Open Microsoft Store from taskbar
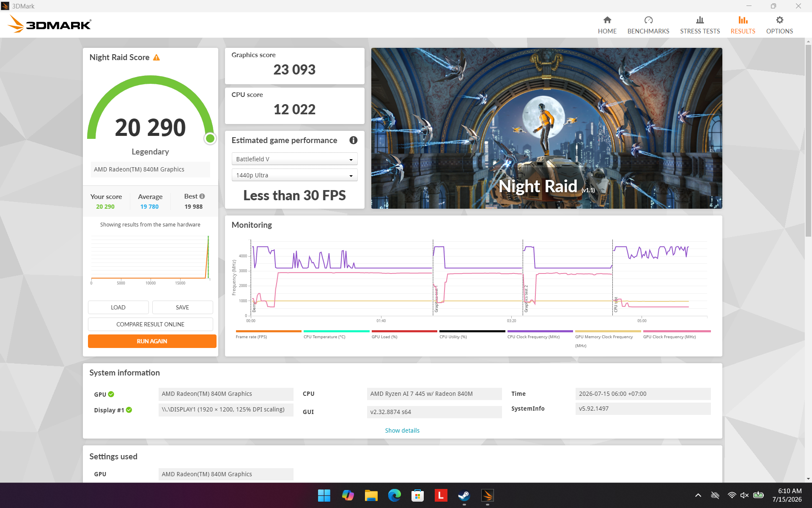Screen dimensions: 812x508 tap(417, 495)
